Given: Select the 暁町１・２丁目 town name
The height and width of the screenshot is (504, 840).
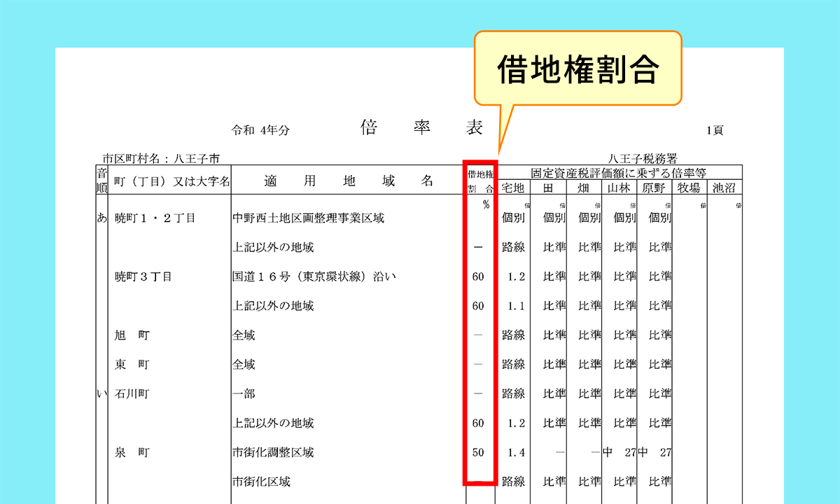Looking at the screenshot, I should (155, 218).
